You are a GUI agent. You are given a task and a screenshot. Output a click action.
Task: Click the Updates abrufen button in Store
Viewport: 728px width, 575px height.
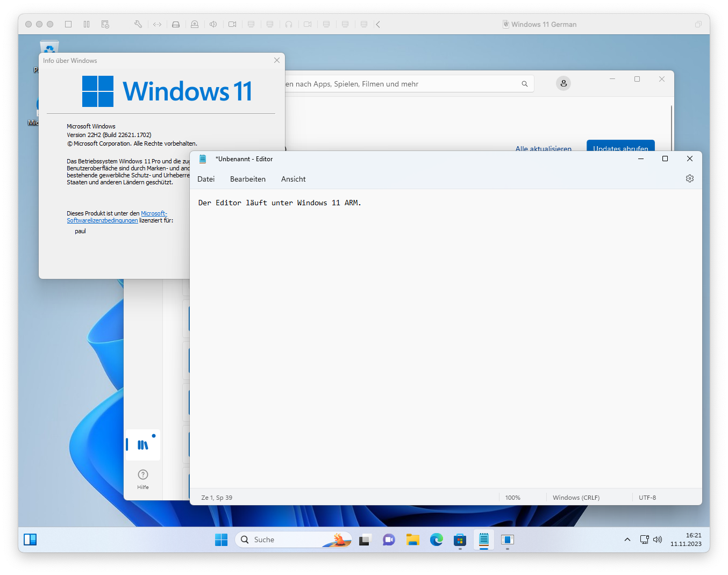620,146
